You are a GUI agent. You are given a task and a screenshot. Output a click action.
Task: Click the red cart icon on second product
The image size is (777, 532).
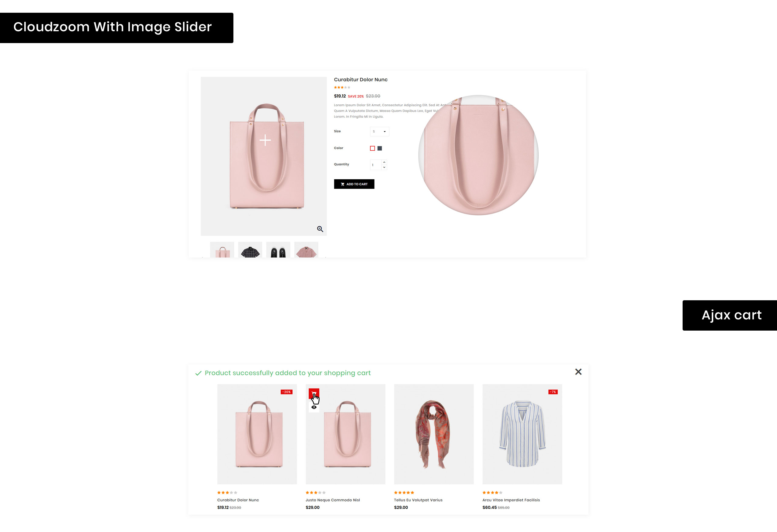tap(314, 393)
